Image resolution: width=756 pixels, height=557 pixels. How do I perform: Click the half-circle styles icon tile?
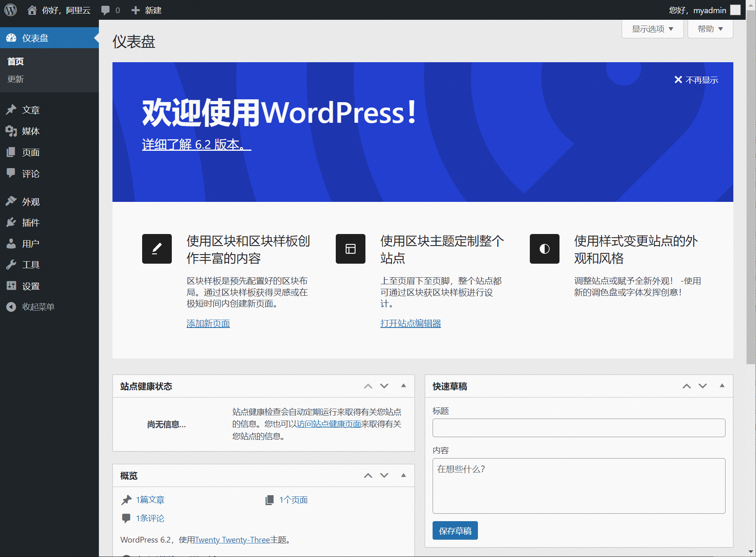pos(545,249)
